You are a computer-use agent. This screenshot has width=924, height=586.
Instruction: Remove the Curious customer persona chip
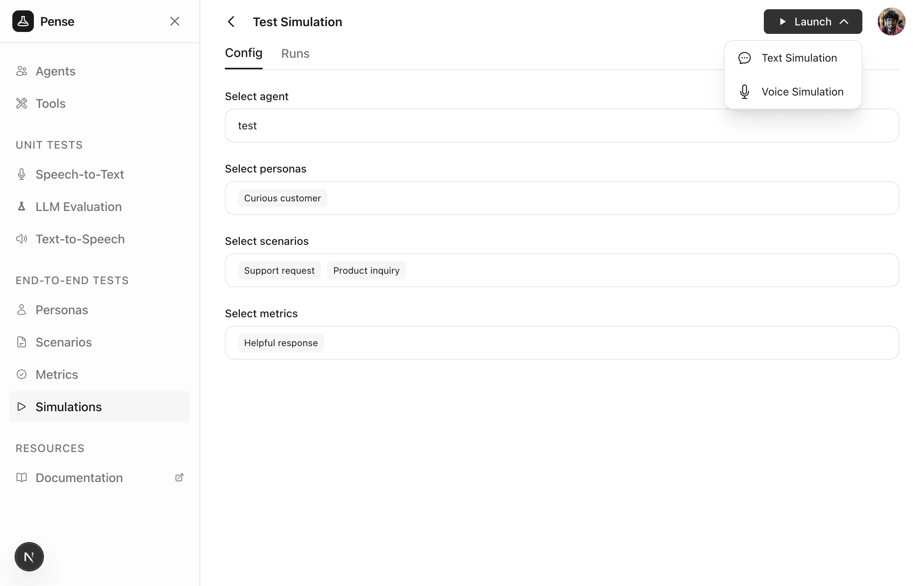pos(282,198)
